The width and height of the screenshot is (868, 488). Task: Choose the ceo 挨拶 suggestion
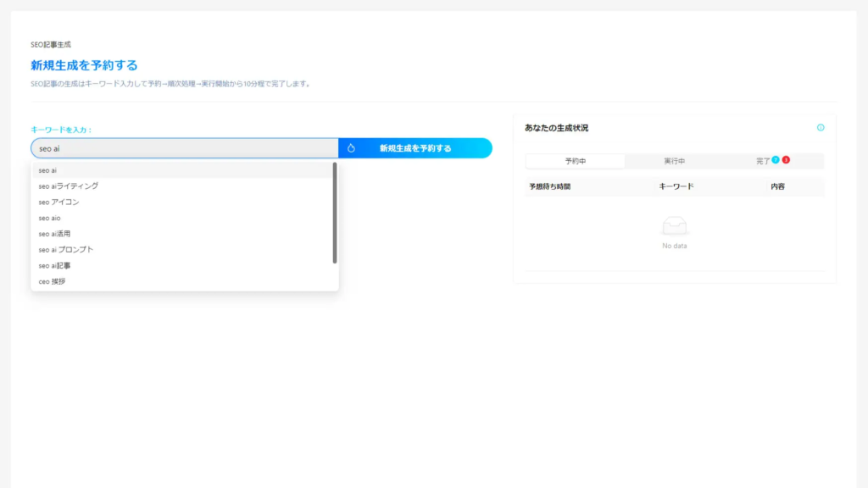(183, 281)
